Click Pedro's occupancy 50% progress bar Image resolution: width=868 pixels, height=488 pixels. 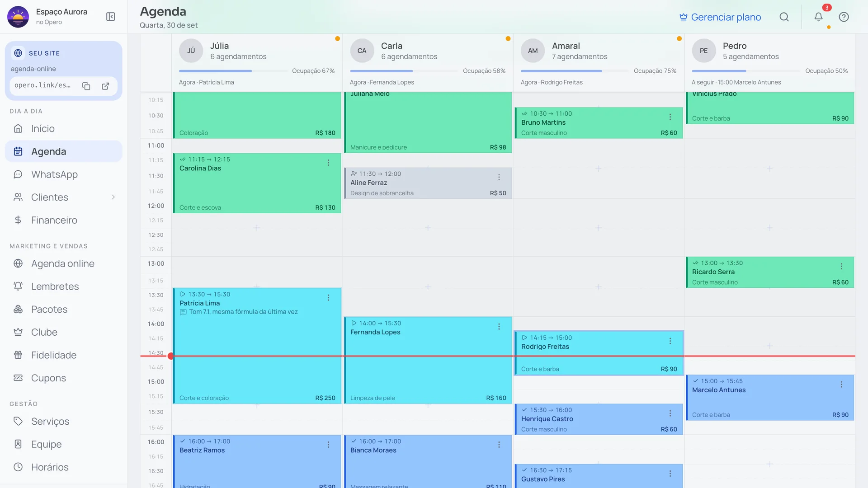point(746,71)
